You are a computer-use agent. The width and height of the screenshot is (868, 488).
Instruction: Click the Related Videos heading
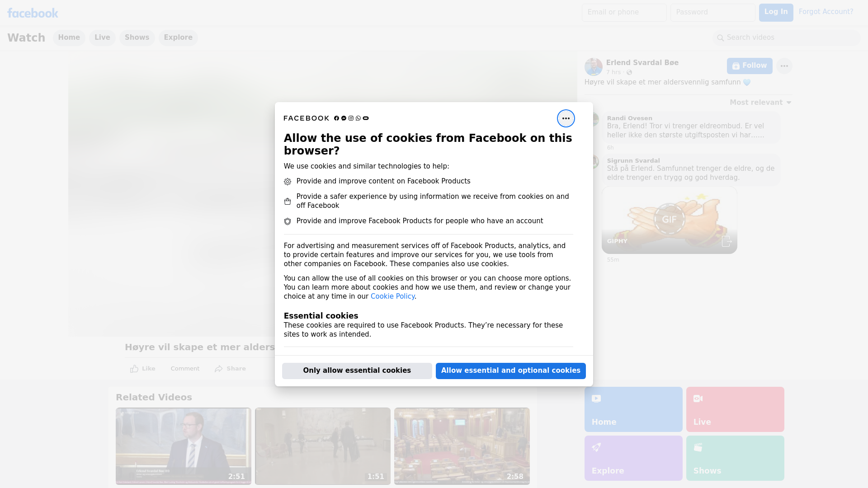click(154, 398)
